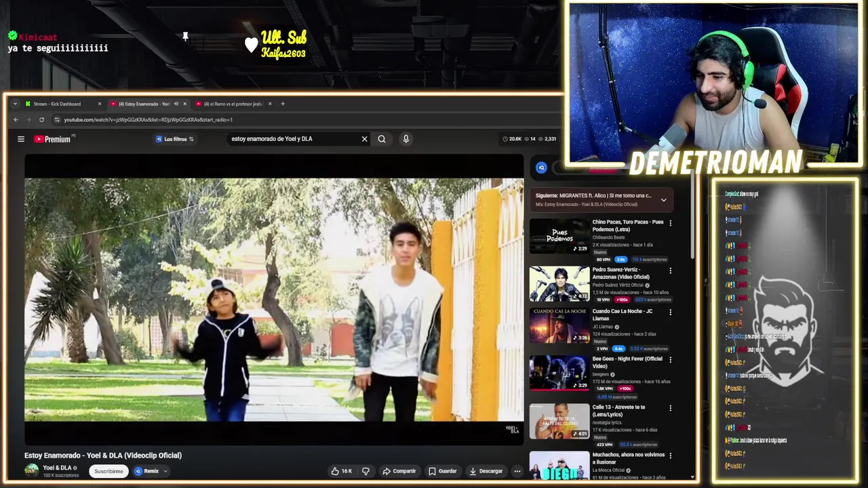
Task: Click the Yoel & DLA channel avatar
Action: pyautogui.click(x=31, y=470)
